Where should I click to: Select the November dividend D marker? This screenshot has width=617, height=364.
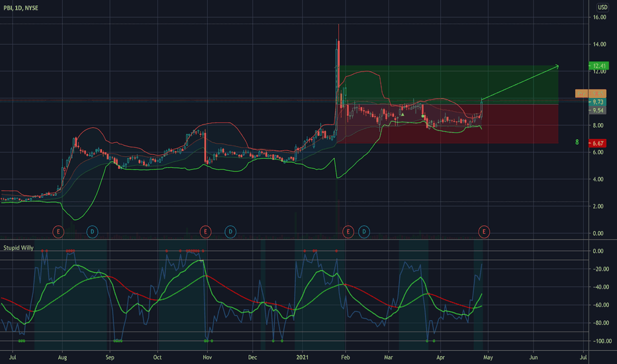[230, 232]
